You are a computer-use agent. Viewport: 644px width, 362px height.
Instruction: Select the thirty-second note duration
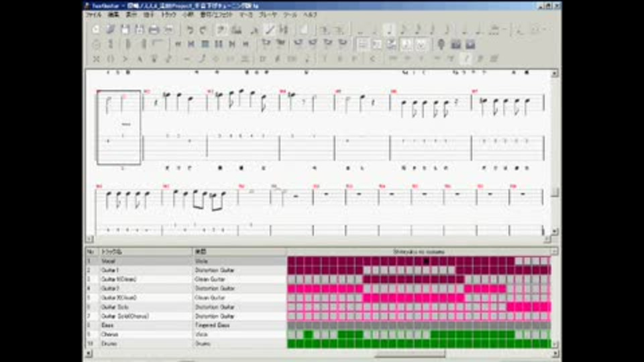point(432,29)
